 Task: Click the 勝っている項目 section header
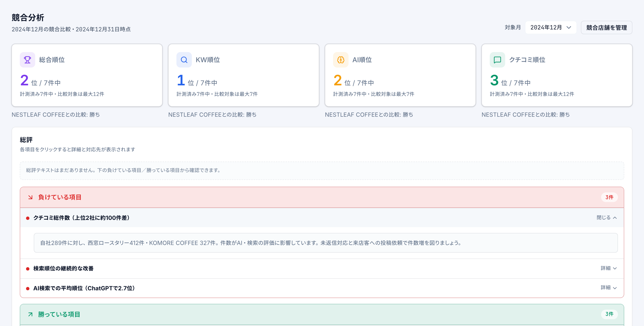pyautogui.click(x=322, y=314)
